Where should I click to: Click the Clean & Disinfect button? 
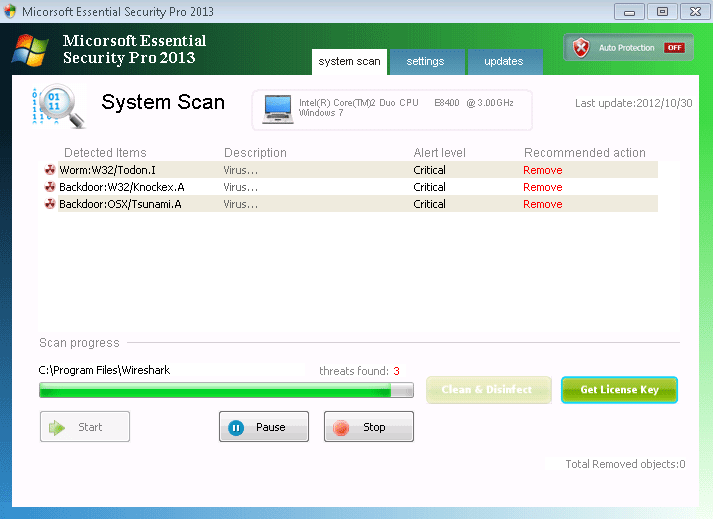[x=488, y=390]
